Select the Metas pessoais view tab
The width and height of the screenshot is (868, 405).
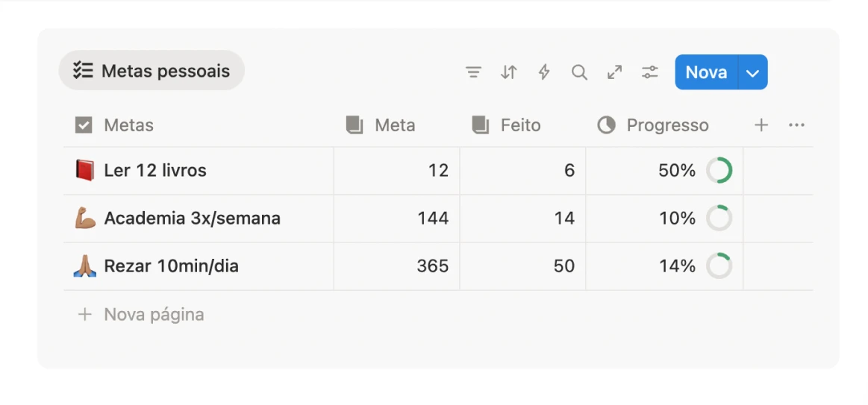coord(152,71)
